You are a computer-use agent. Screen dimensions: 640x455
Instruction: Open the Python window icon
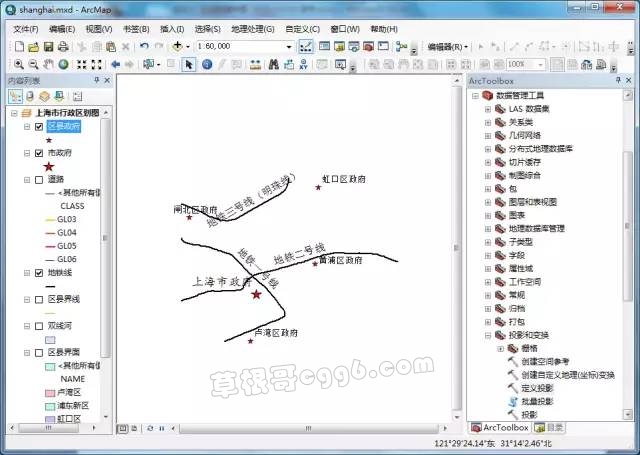pos(383,47)
